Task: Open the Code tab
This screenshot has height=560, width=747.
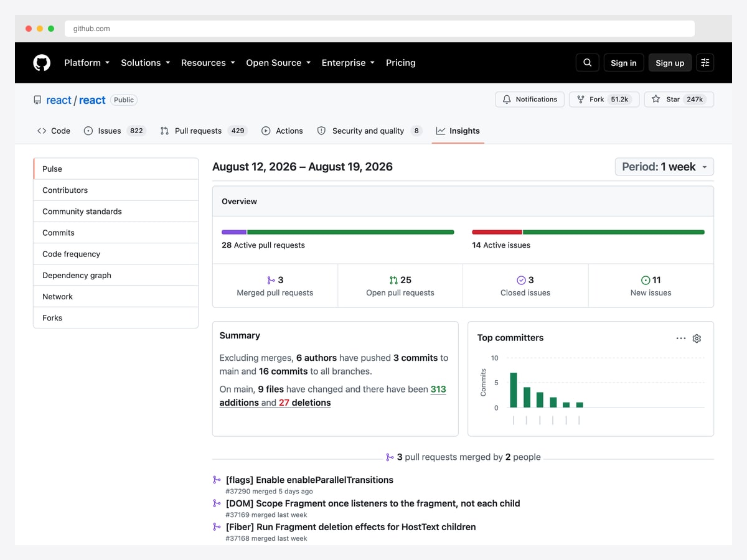Action: click(54, 131)
